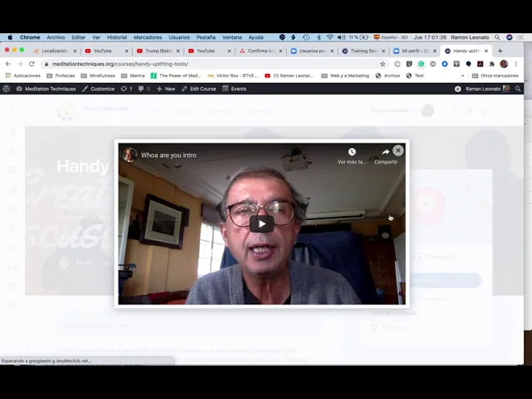Click the Siri icon in menu bar
The image size is (532, 399).
(510, 37)
